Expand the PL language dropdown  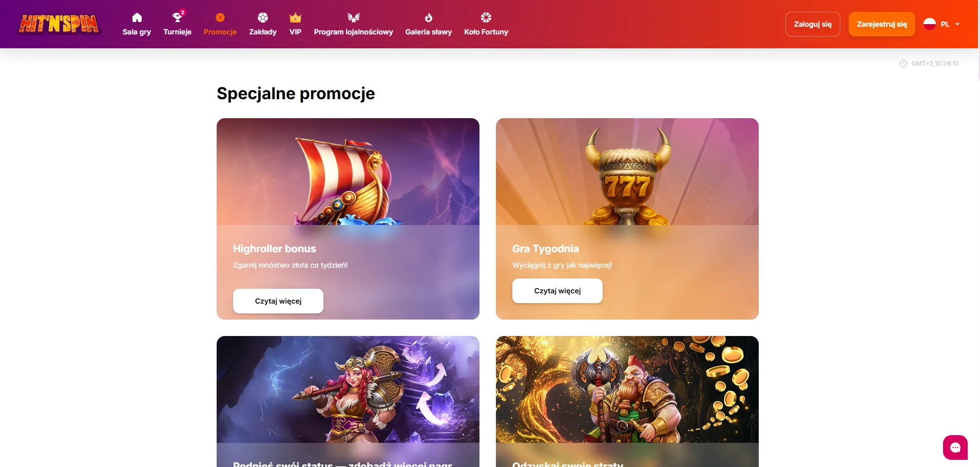click(943, 24)
